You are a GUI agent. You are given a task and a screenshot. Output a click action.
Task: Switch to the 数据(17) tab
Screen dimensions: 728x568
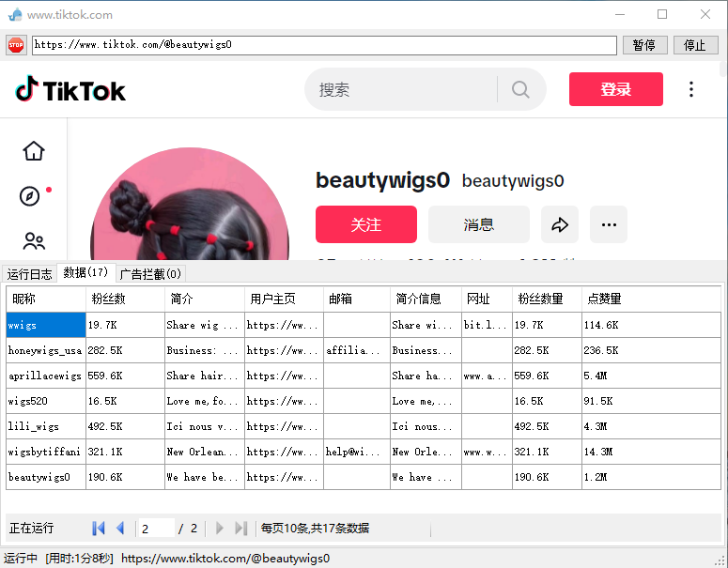coord(85,272)
